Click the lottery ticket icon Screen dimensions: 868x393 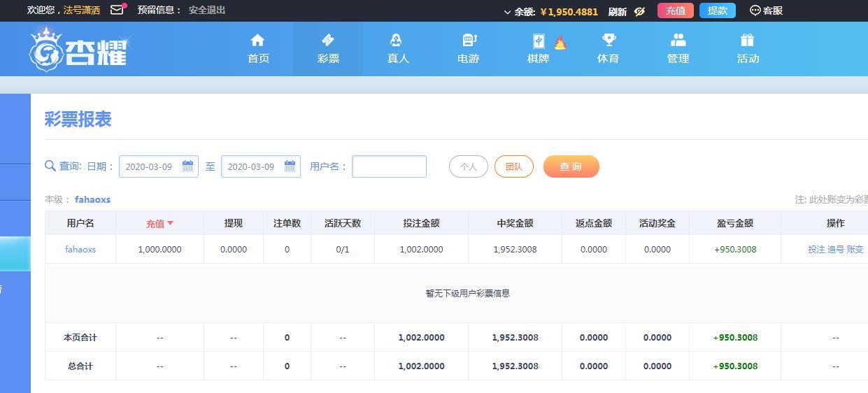point(328,40)
